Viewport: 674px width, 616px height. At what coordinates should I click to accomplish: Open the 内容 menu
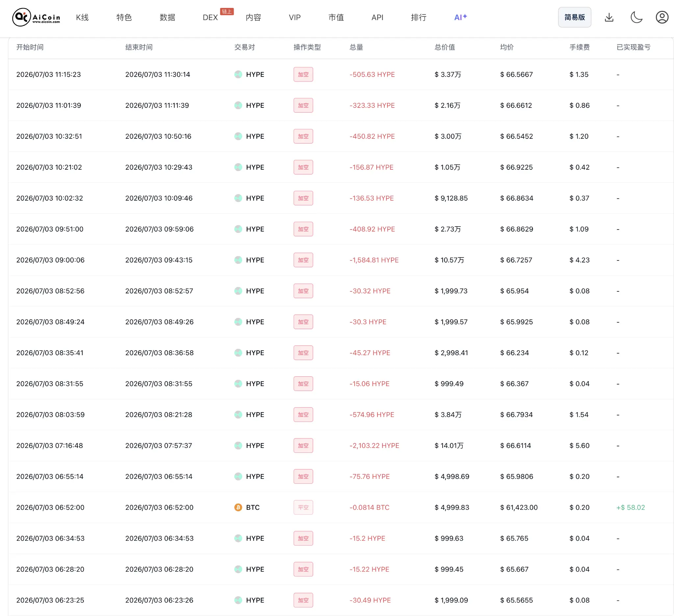coord(253,17)
